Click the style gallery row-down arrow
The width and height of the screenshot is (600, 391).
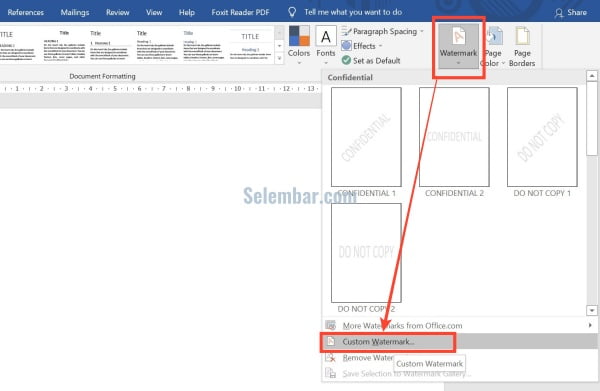coord(279,46)
